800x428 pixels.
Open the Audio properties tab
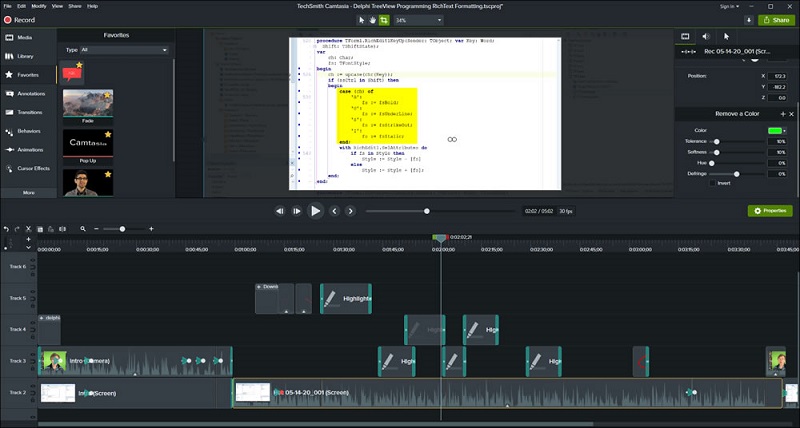click(x=706, y=36)
